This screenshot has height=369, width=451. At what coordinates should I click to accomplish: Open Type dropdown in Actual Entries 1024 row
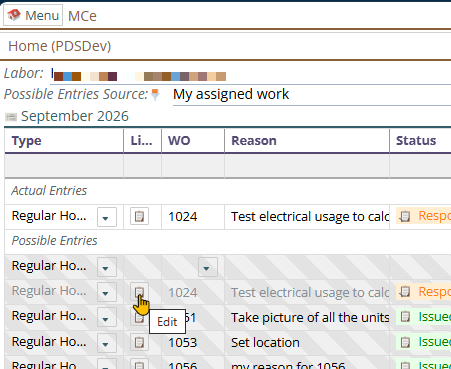tap(107, 217)
